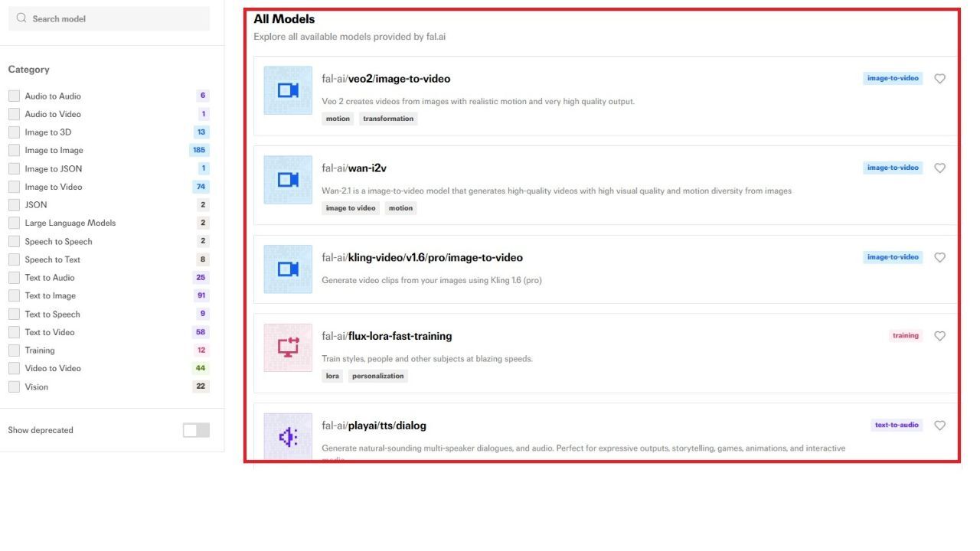Select the 'transformation' tag on veo2

[388, 119]
